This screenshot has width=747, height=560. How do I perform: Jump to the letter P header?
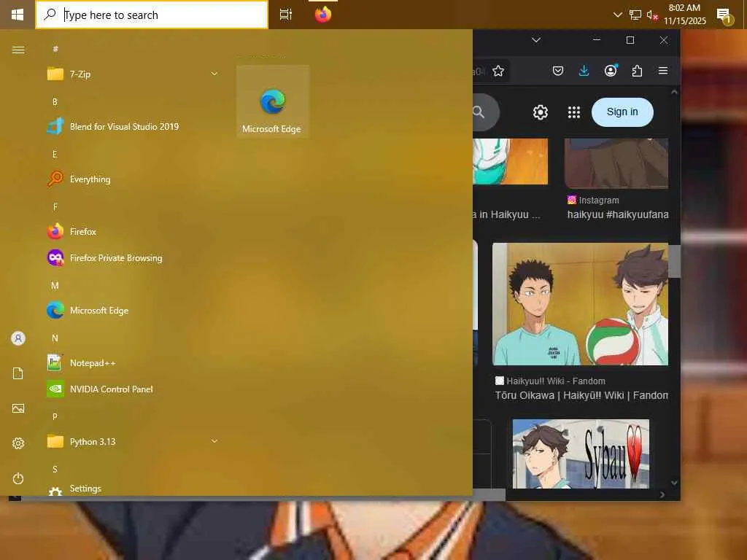[x=55, y=416]
